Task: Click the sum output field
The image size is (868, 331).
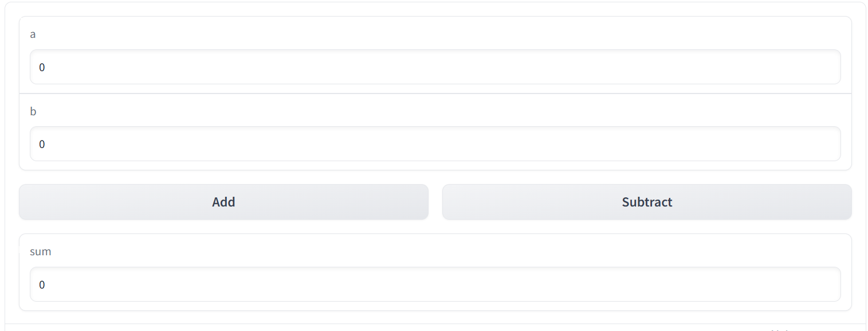Action: tap(435, 285)
